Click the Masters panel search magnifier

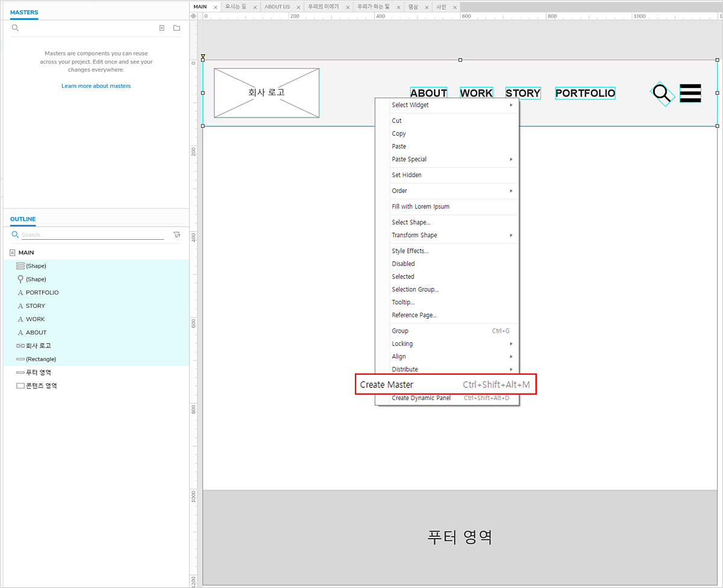16,28
